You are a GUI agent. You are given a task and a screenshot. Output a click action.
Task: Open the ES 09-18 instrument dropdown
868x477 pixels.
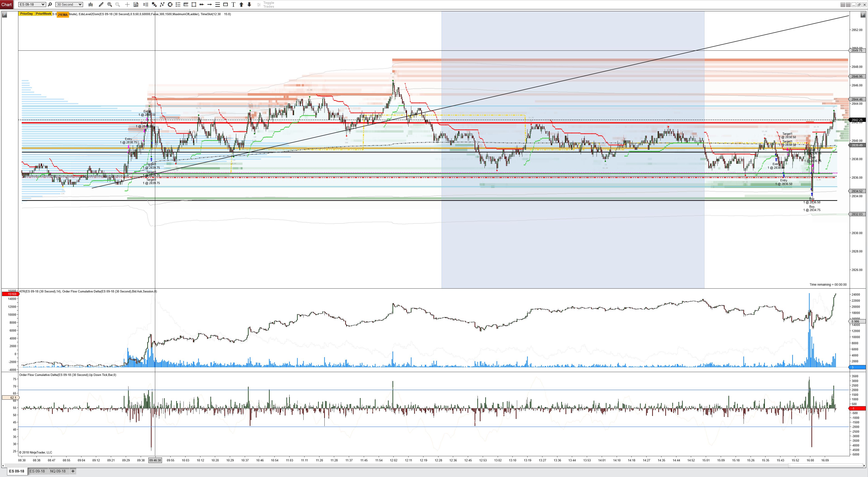coord(32,4)
